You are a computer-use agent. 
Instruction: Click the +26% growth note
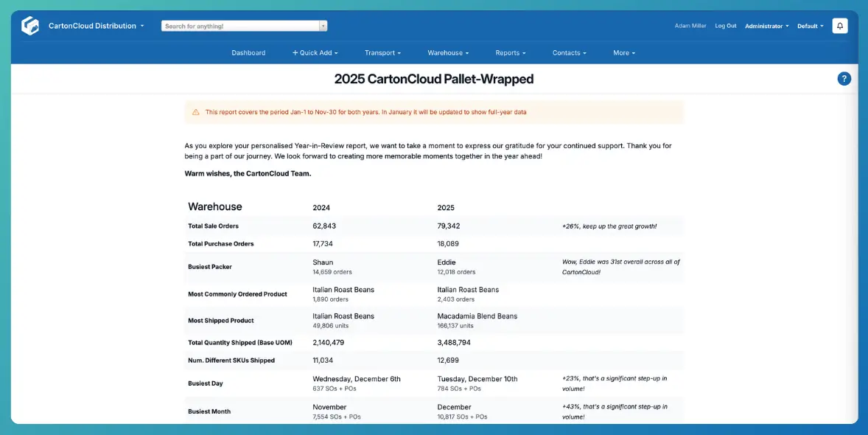[x=609, y=226]
